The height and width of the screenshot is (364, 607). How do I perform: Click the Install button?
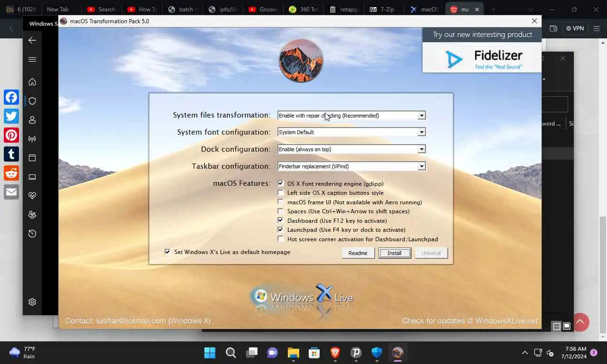point(395,253)
